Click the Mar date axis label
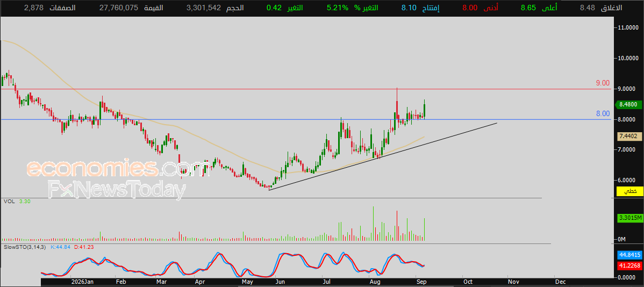The width and height of the screenshot is (644, 287). [162, 282]
